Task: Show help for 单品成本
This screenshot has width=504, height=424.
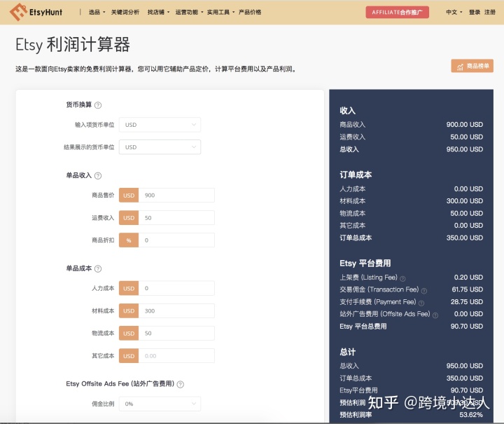Action: tap(98, 268)
